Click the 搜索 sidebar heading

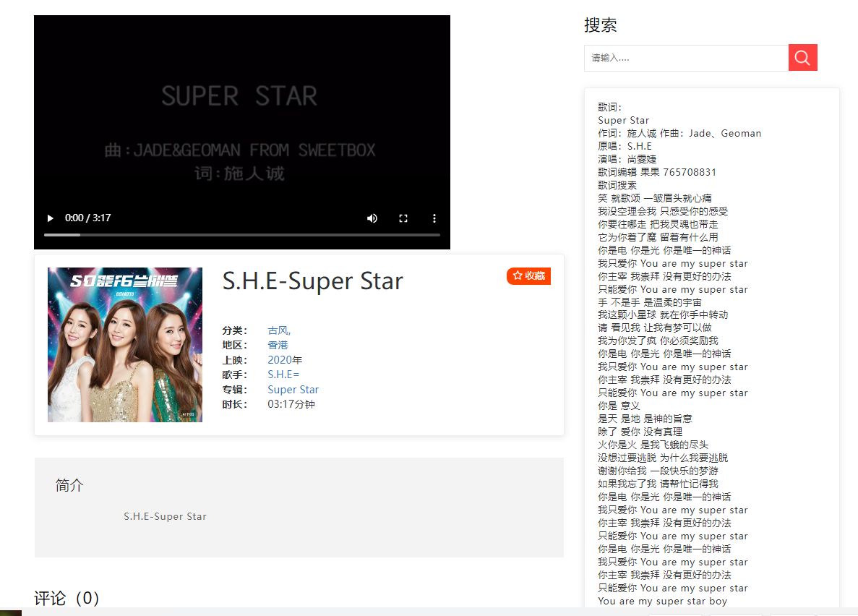coord(600,25)
